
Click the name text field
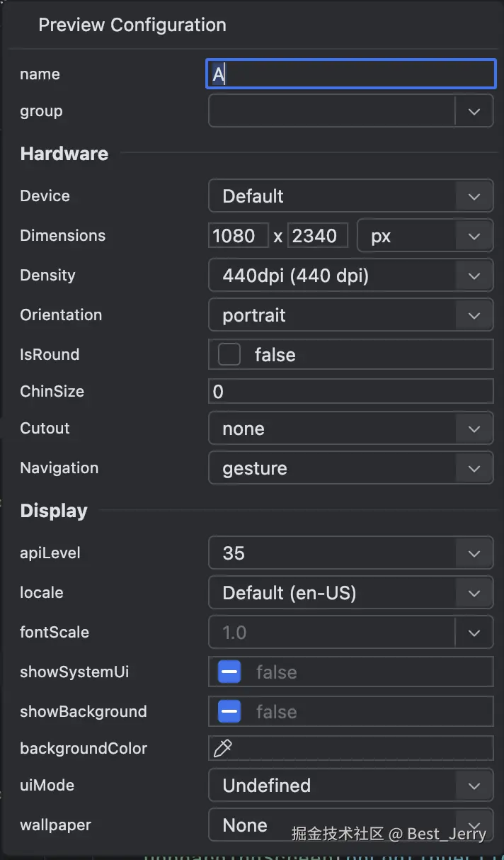350,74
